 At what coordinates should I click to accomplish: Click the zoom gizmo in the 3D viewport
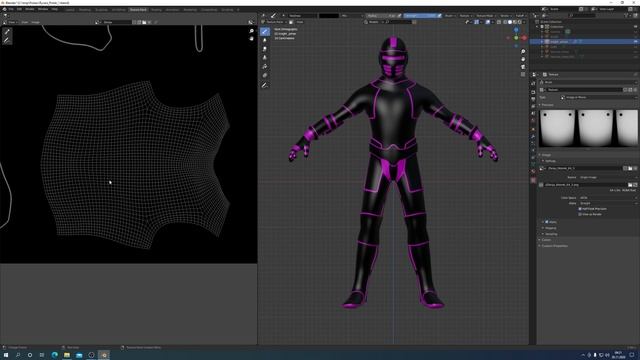523,52
